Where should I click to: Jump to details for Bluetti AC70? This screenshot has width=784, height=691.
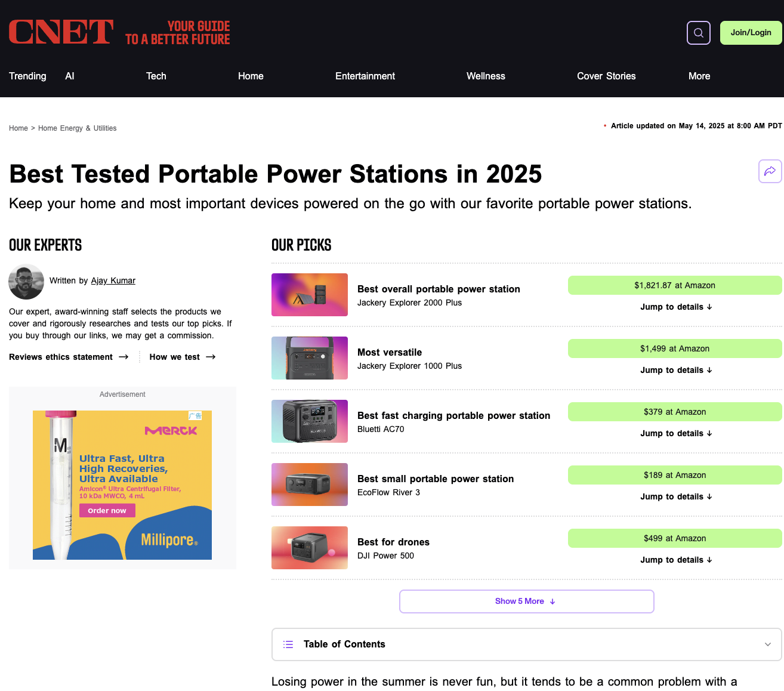676,433
